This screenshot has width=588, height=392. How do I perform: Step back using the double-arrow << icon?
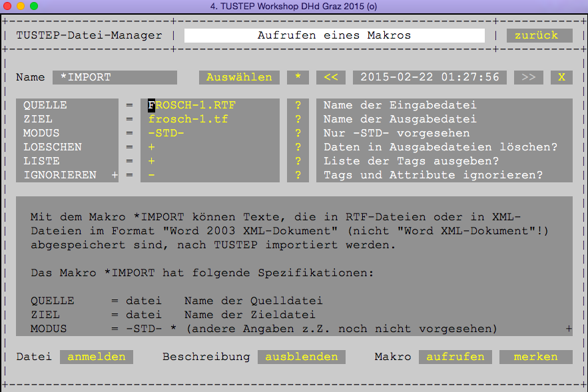330,77
